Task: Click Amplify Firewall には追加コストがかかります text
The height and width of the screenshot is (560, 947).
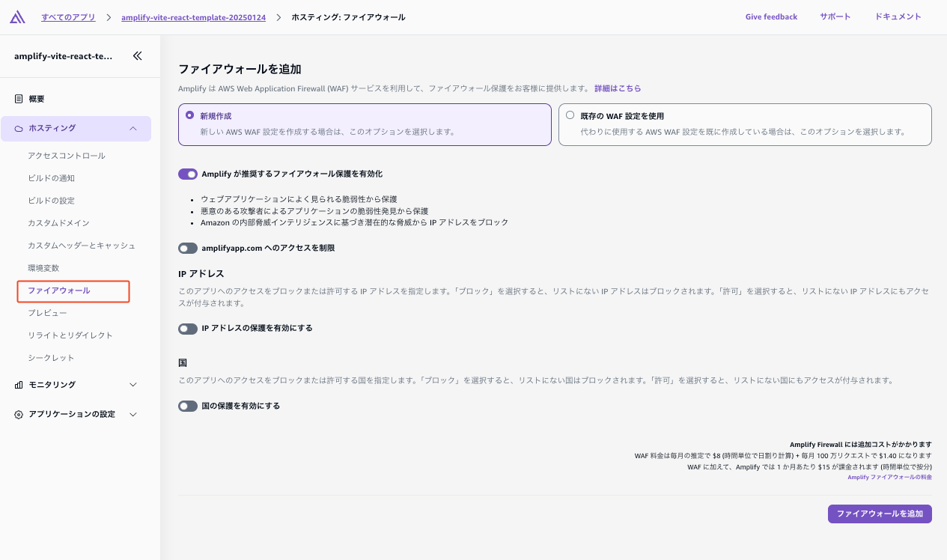Action: (x=860, y=445)
